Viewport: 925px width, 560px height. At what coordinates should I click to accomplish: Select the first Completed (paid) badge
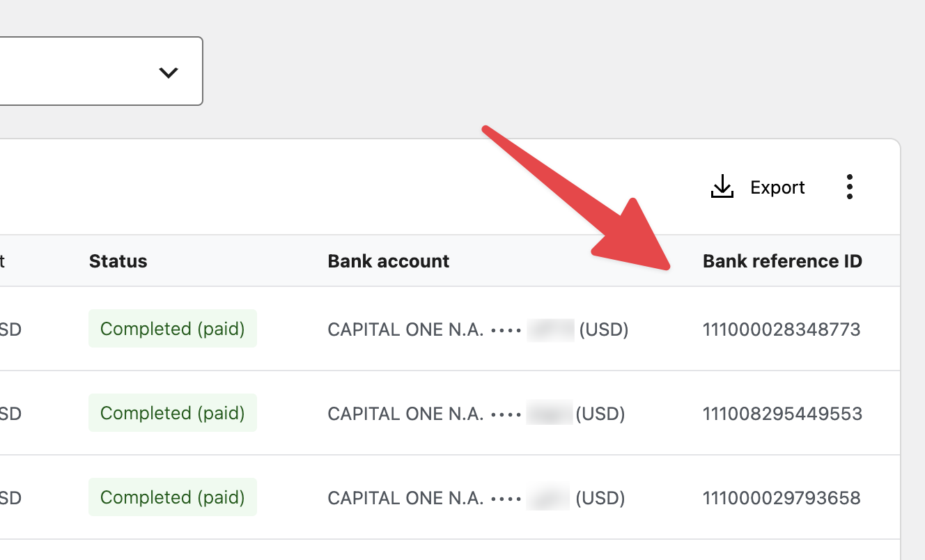click(x=172, y=328)
